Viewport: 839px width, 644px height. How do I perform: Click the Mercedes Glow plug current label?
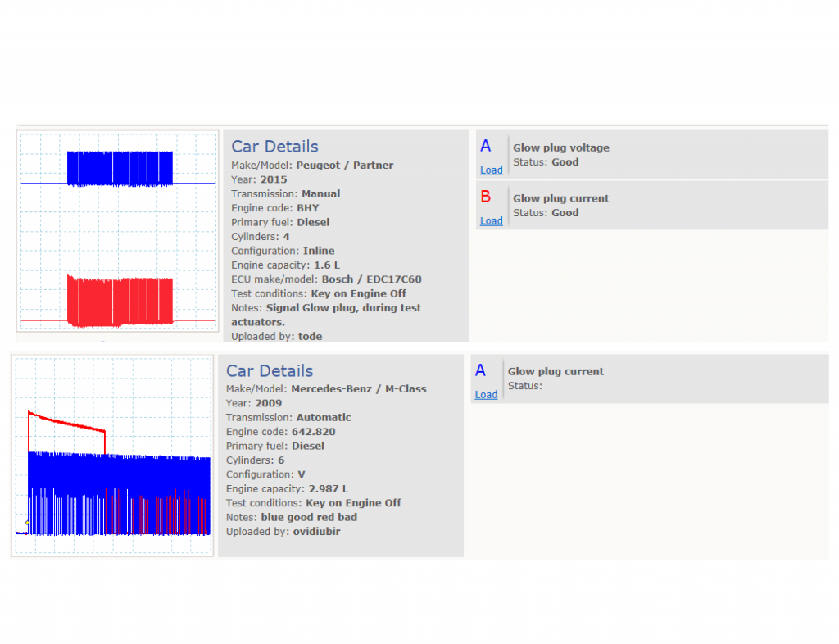point(556,371)
